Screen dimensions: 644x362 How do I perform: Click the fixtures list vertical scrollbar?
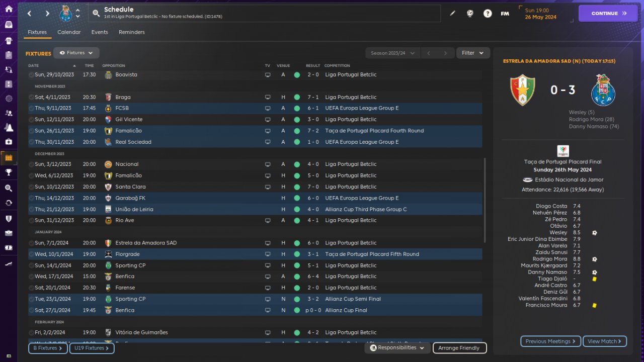point(485,200)
